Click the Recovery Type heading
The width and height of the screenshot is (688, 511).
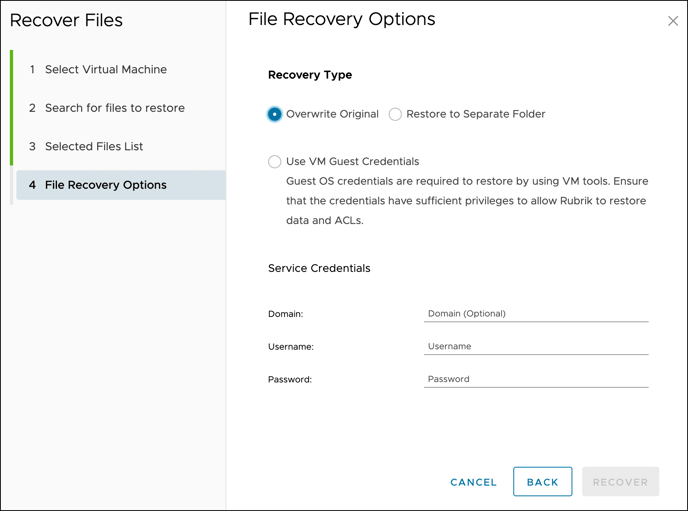click(x=310, y=75)
